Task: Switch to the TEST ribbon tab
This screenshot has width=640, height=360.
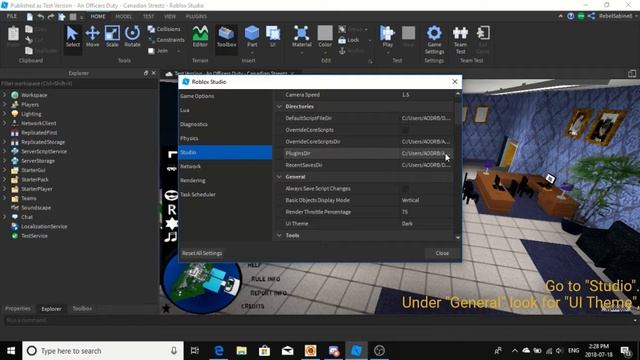Action: tap(148, 17)
